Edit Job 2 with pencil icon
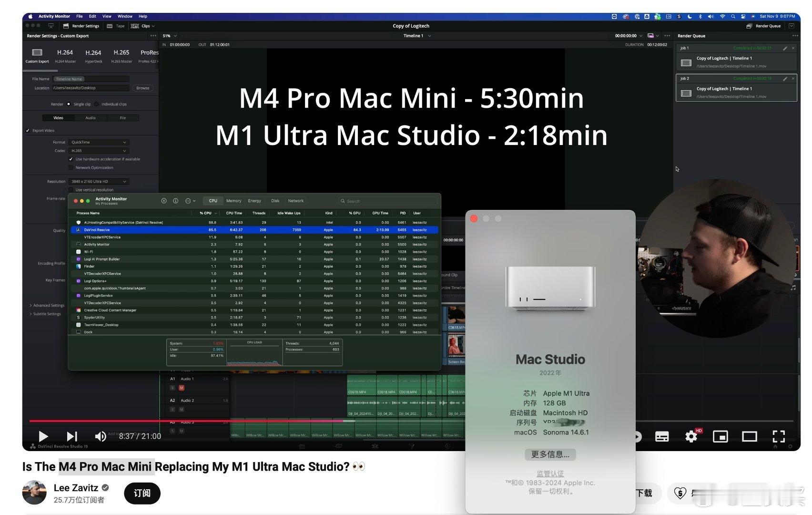This screenshot has width=812, height=515. click(x=785, y=79)
